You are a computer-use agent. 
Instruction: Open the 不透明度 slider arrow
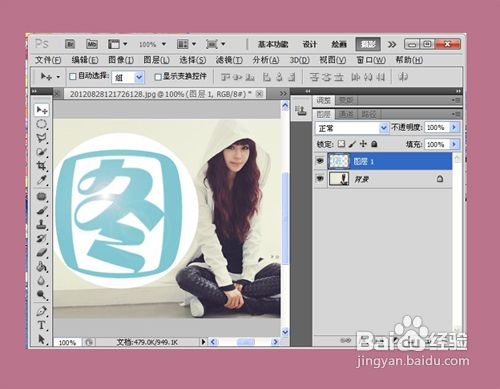[454, 127]
